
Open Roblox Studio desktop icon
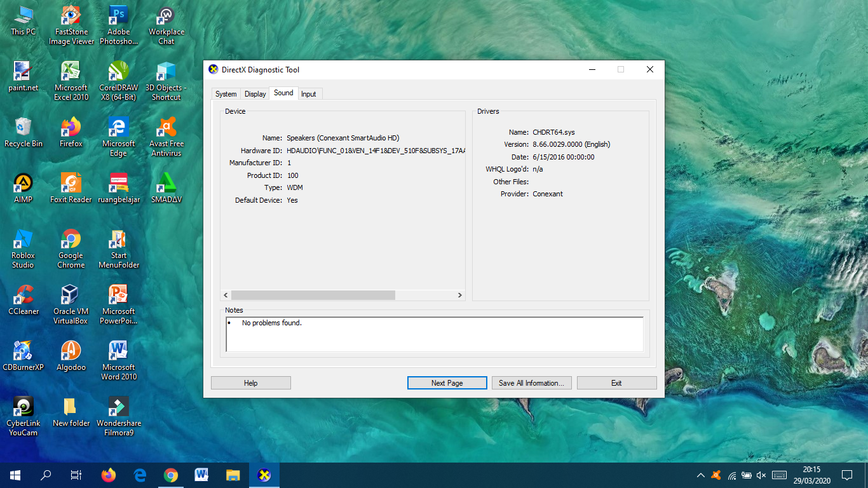pyautogui.click(x=24, y=248)
